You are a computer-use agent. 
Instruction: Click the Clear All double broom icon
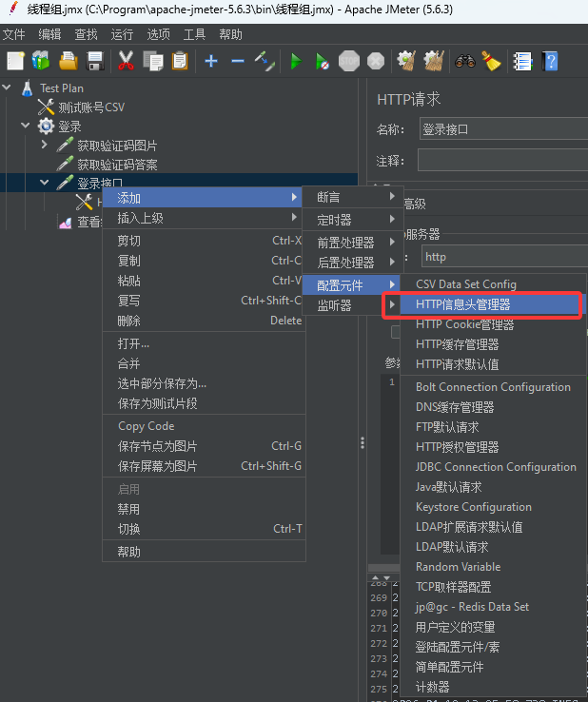click(x=433, y=61)
